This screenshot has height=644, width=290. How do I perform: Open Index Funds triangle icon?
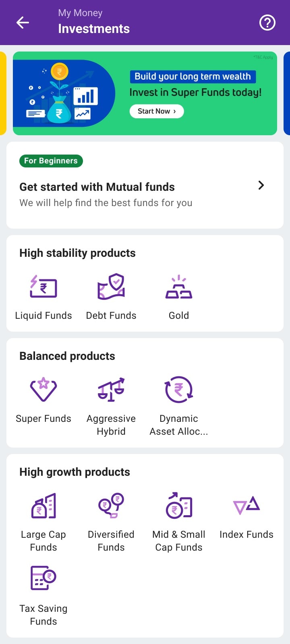(x=246, y=506)
